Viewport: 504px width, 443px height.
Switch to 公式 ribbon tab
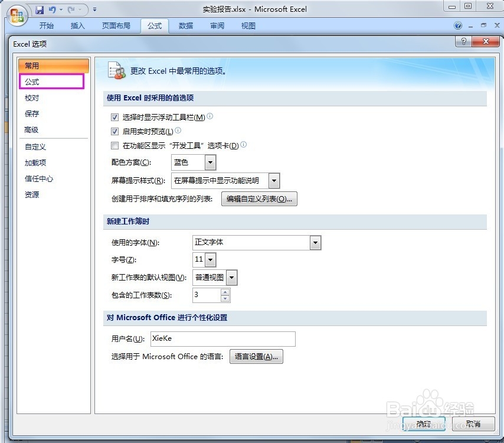(155, 26)
